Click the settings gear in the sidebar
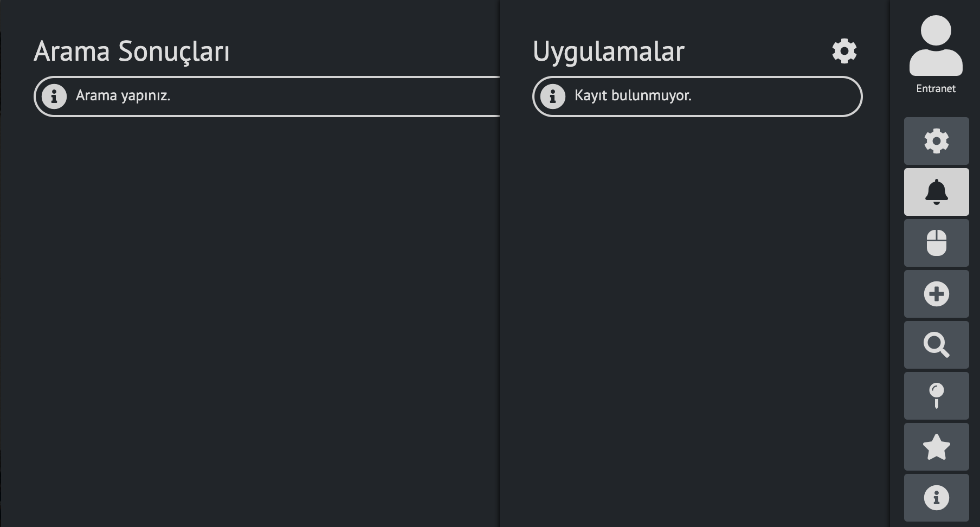The height and width of the screenshot is (527, 980). pos(936,141)
